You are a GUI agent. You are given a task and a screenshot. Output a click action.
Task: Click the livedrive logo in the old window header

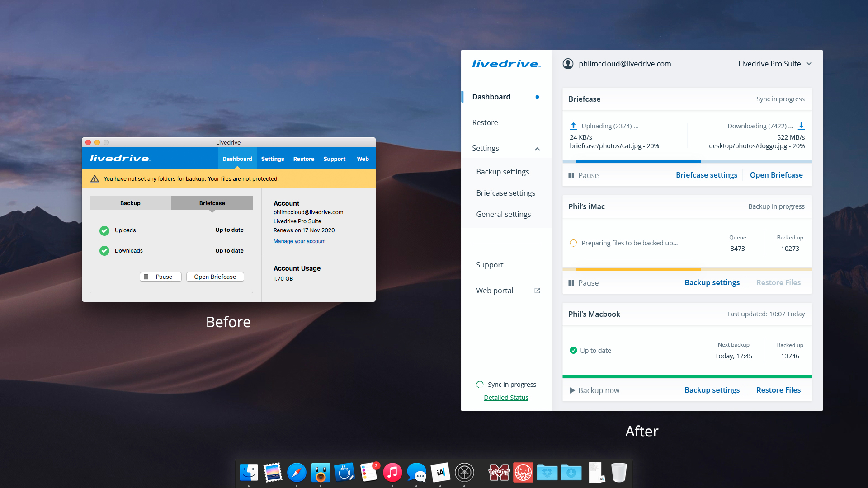coord(120,159)
